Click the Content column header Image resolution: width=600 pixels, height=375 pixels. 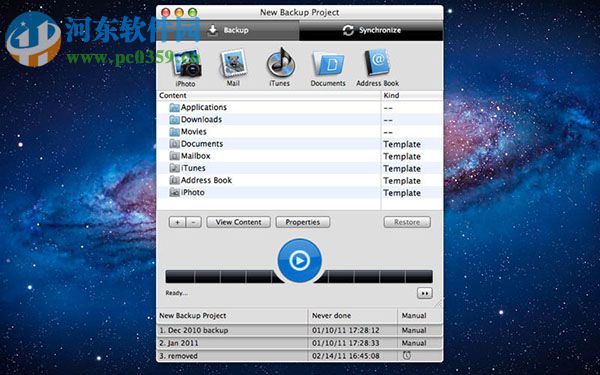coord(269,95)
